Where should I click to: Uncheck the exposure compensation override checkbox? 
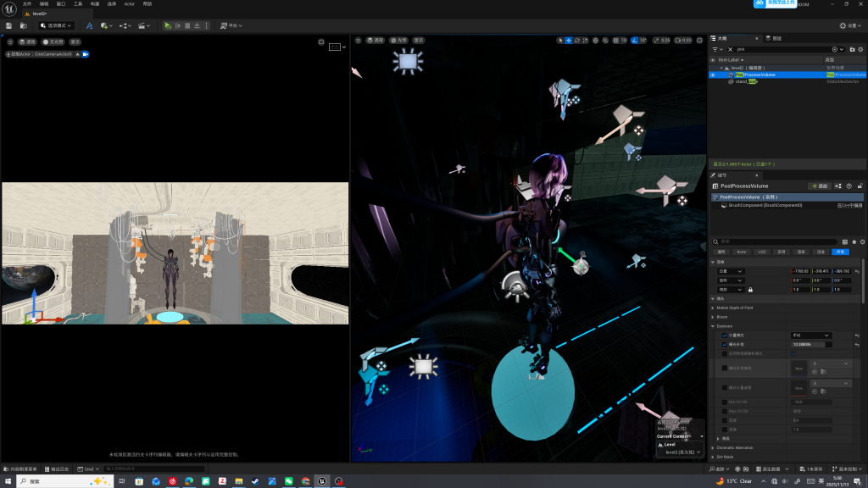click(725, 345)
